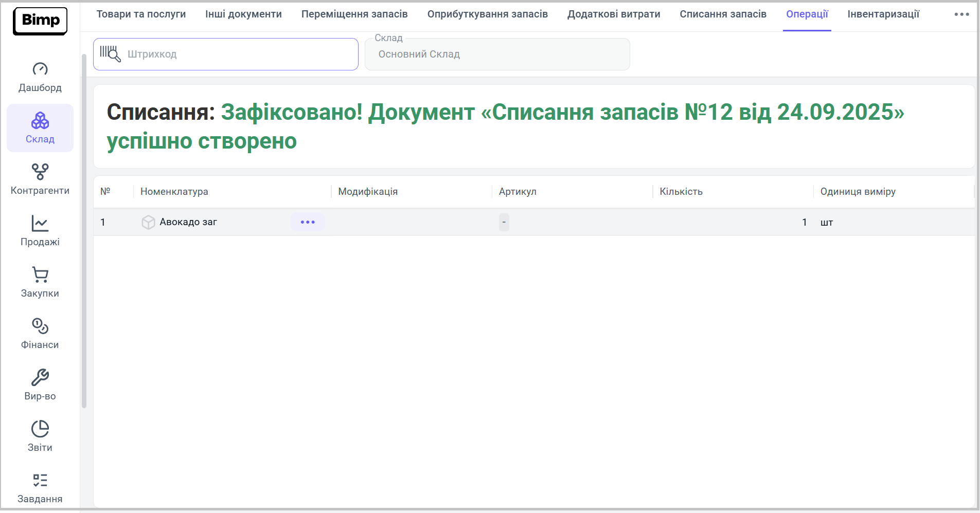Open three-dot menu for Авокадо заг

(308, 222)
